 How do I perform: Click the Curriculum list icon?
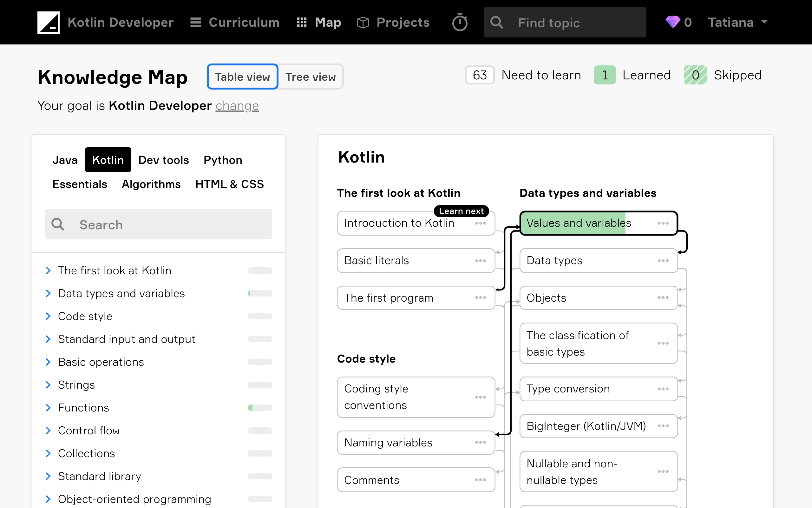point(196,22)
